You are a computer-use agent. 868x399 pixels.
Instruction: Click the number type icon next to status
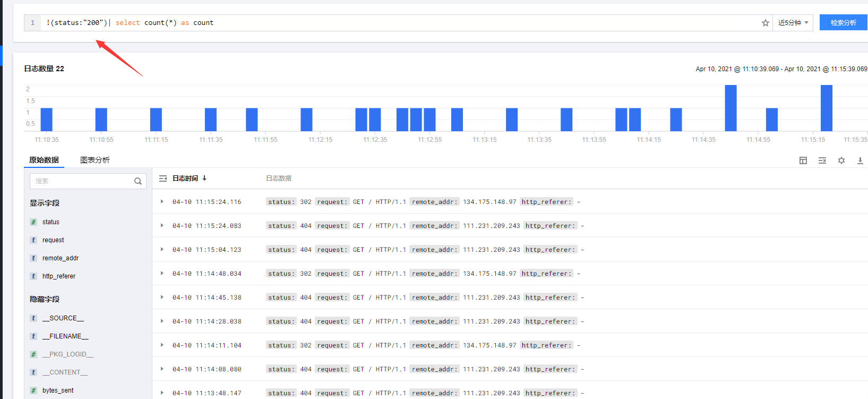coord(33,222)
